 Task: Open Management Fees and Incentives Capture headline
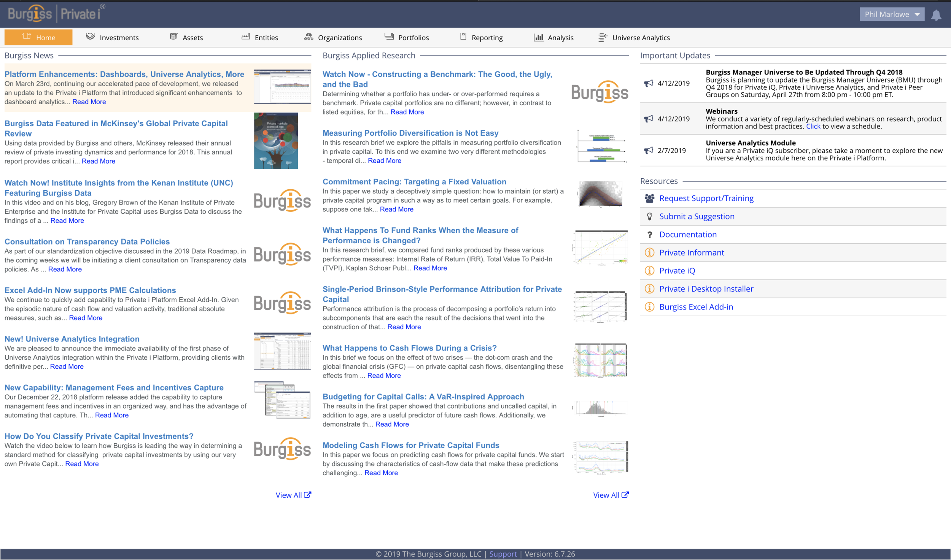114,387
